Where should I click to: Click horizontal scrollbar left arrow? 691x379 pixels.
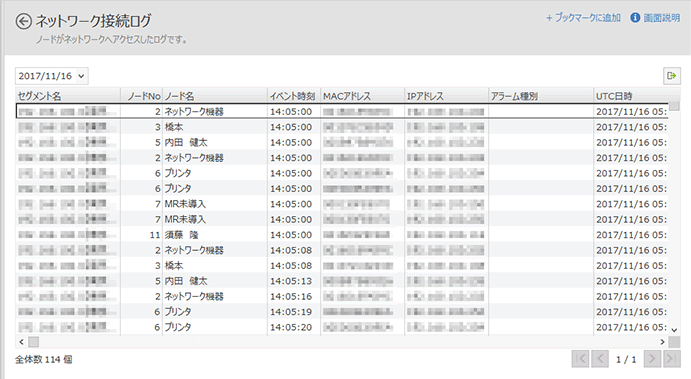click(x=21, y=342)
